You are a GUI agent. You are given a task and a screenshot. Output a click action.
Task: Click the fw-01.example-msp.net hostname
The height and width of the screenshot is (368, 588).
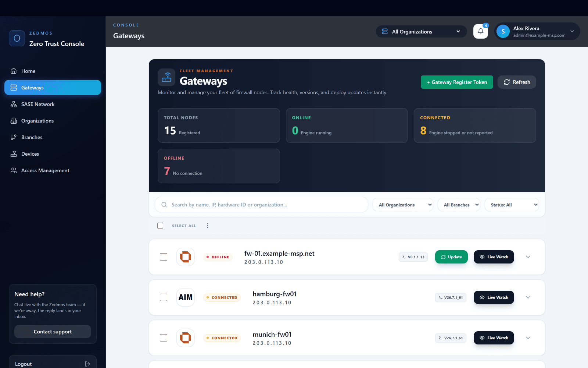(279, 254)
